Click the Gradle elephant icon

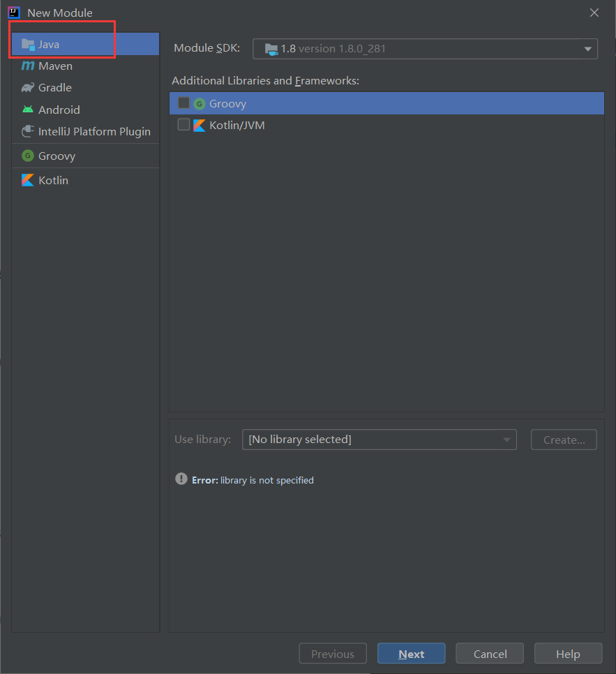pos(28,88)
